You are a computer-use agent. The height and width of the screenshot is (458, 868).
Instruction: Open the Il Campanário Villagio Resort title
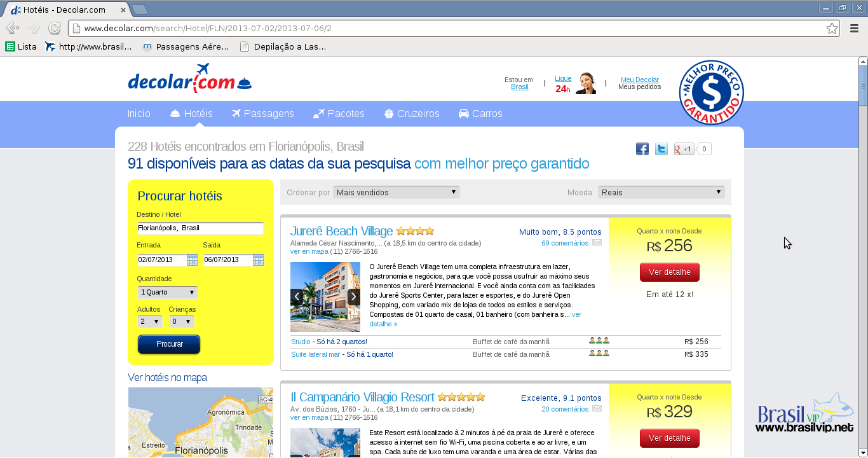click(362, 398)
